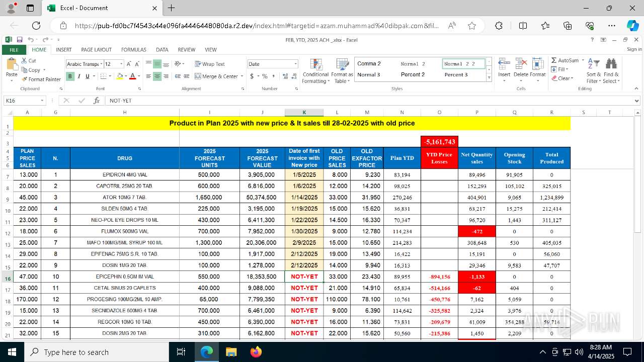Open Format as Table gallery
The image size is (644, 362).
pos(342,71)
